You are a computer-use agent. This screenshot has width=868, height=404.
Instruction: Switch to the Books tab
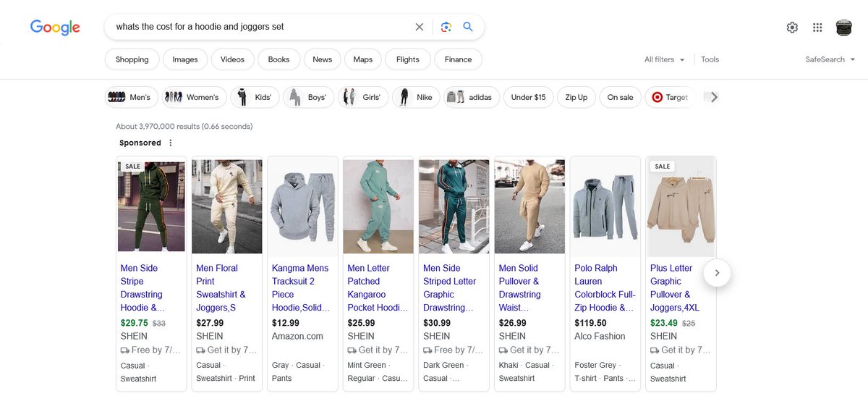pos(278,59)
